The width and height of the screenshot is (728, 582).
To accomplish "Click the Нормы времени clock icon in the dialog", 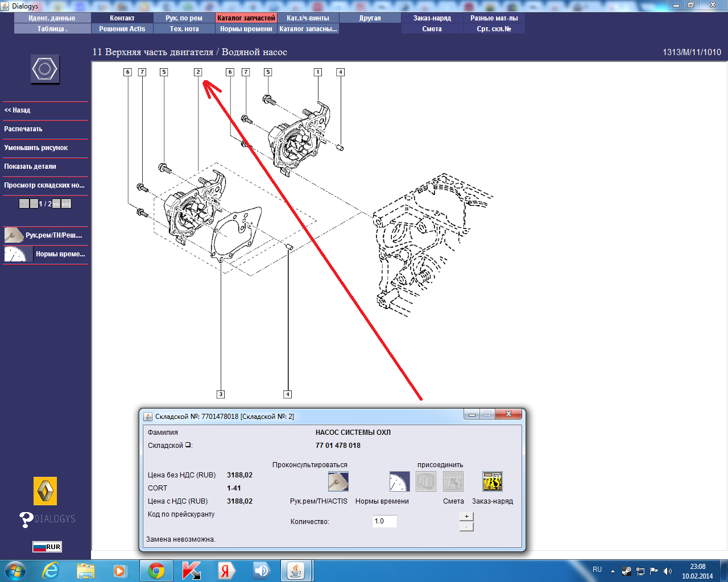I will click(x=399, y=481).
